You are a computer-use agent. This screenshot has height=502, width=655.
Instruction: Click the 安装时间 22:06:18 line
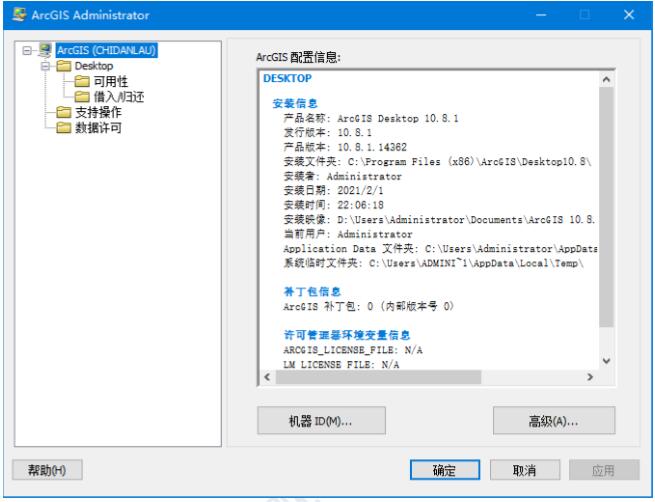333,205
